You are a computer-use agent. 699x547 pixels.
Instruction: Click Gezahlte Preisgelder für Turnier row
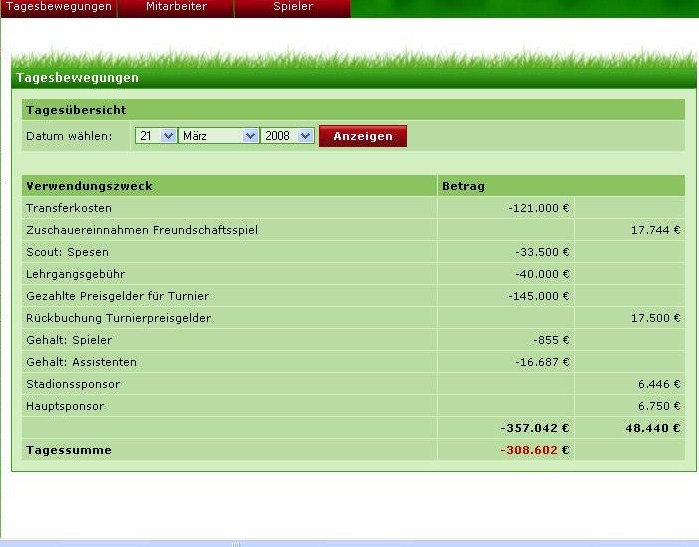point(118,296)
